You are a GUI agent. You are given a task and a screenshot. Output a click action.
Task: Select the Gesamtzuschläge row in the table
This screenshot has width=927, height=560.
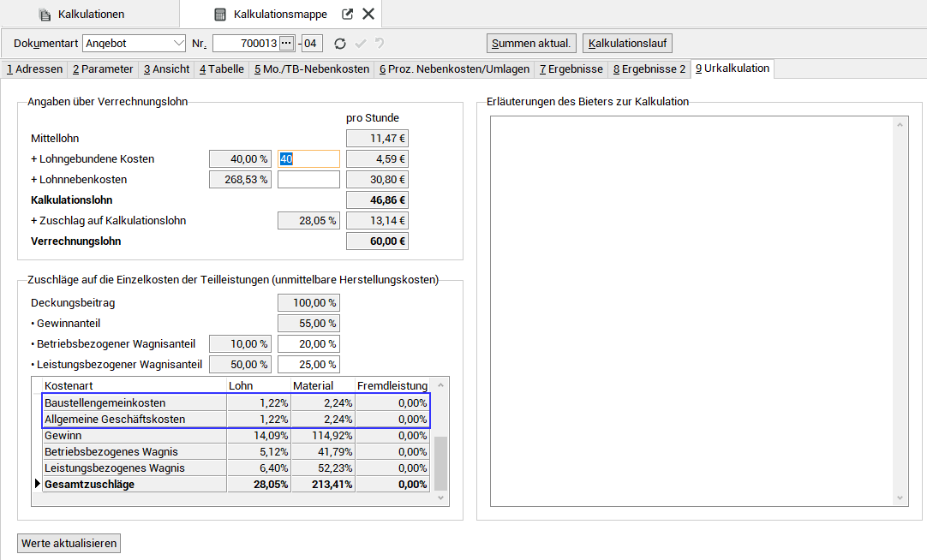[x=135, y=485]
